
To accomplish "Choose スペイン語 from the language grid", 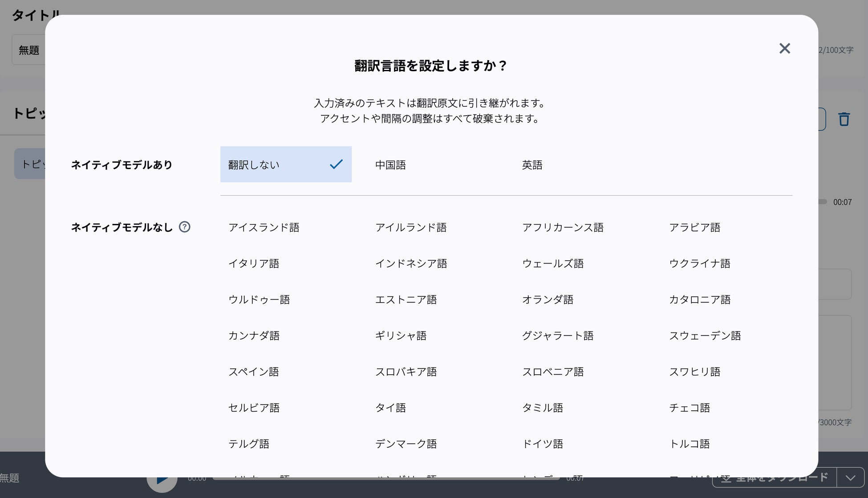I will tap(253, 372).
